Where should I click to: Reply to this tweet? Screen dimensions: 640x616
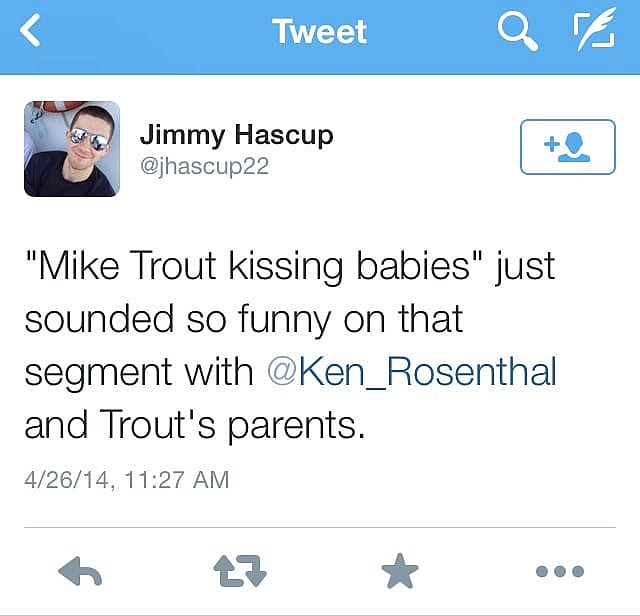[81, 572]
